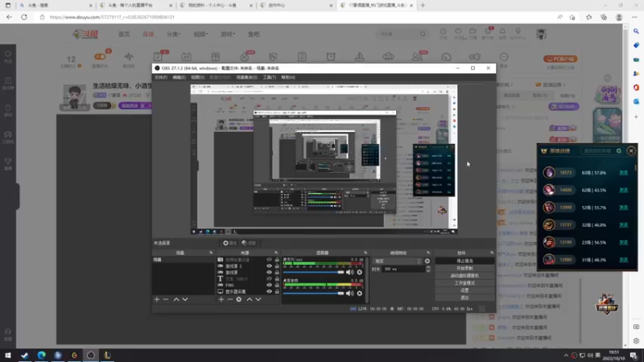Open source properties gear in Sources toolbar
This screenshot has width=644, height=362.
pos(239,299)
